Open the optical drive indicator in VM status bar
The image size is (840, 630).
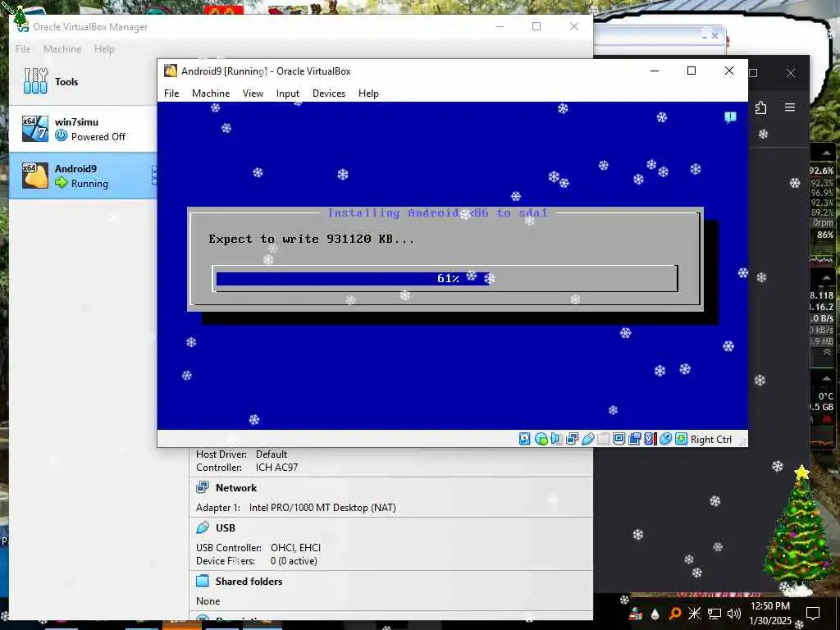tap(541, 440)
